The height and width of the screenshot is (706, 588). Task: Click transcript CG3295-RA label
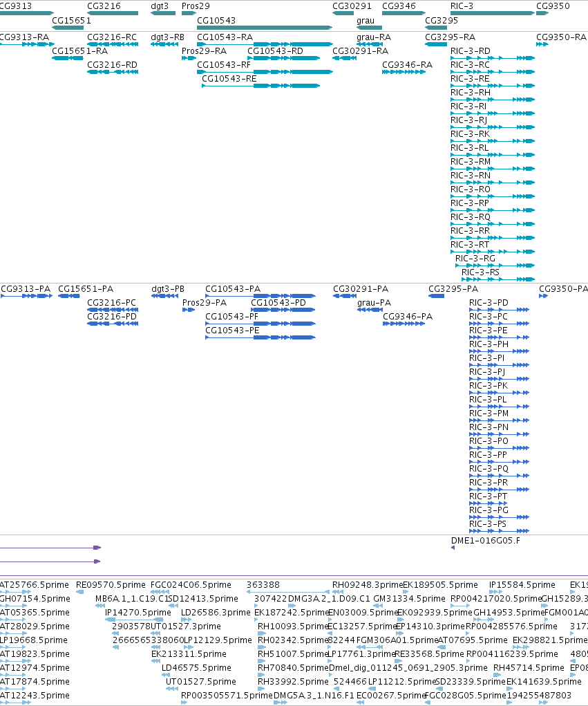point(451,37)
